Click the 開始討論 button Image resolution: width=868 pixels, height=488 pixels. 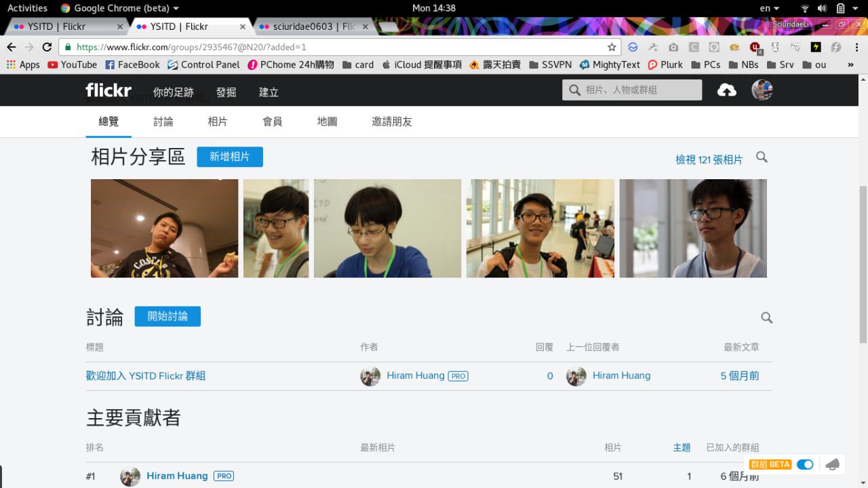point(167,316)
